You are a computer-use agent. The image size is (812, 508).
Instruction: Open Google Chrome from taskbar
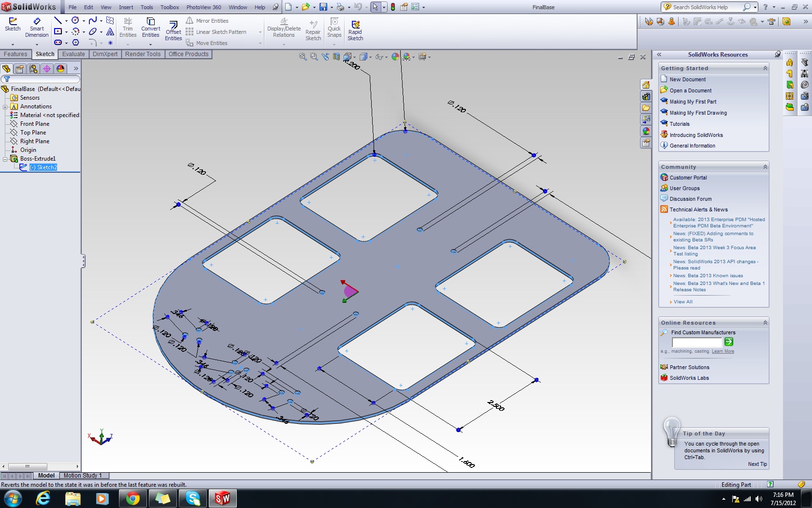coord(132,498)
